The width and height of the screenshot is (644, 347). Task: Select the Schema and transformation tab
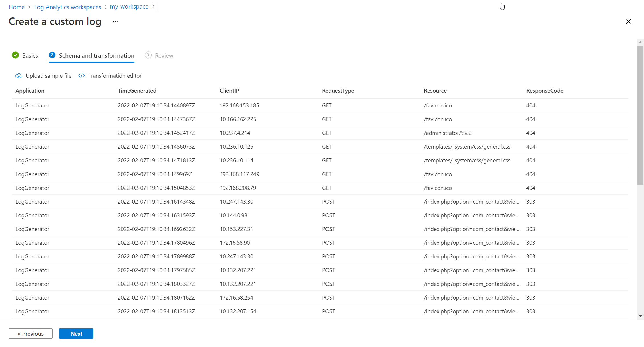point(96,55)
